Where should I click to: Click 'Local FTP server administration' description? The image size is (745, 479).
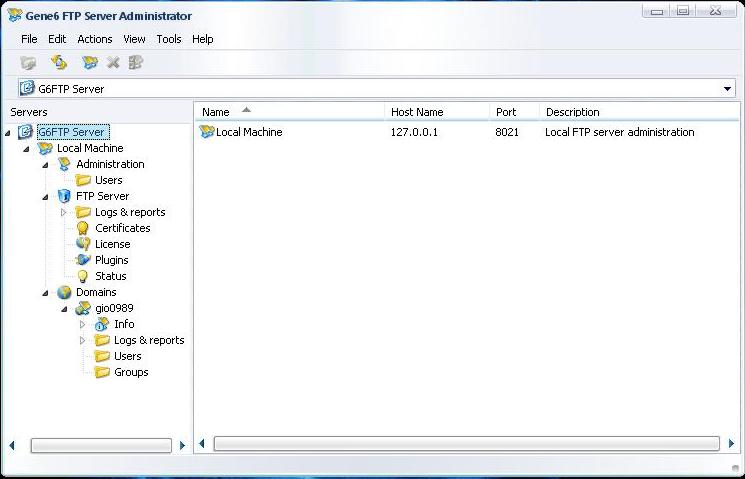pos(620,132)
